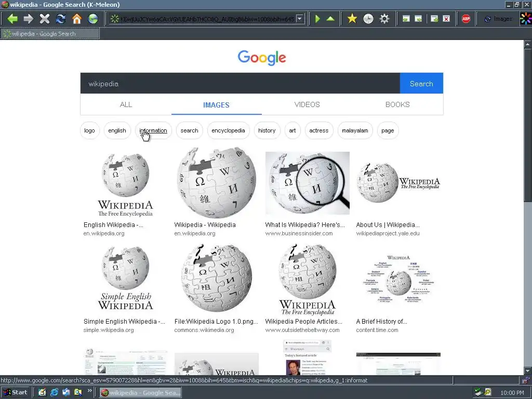The image size is (532, 399).
Task: Switch to the ALL results tab
Action: 126,104
